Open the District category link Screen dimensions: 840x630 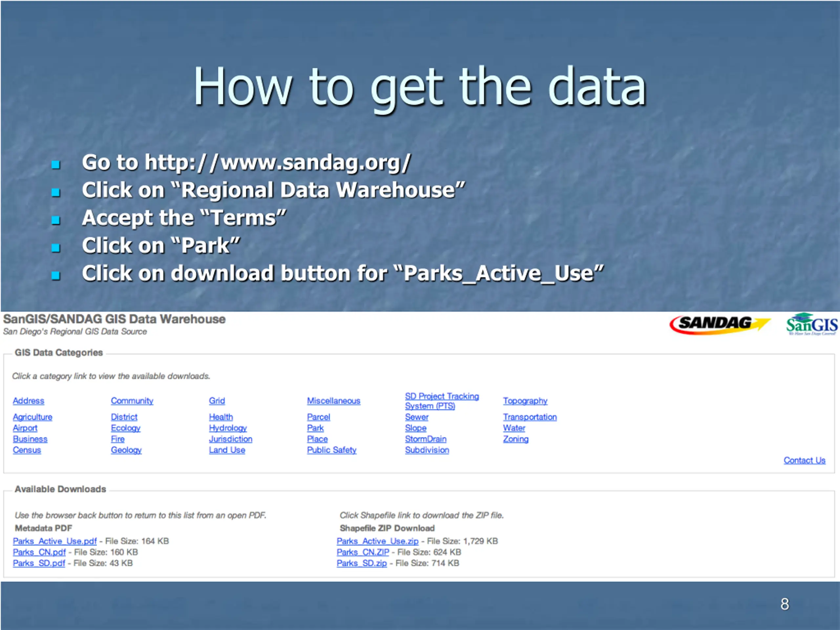click(124, 417)
